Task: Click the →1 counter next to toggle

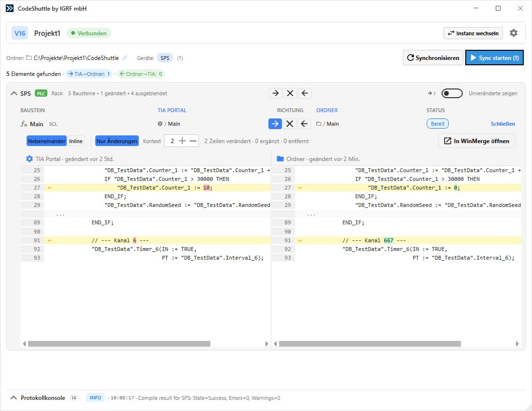Action: 431,93
